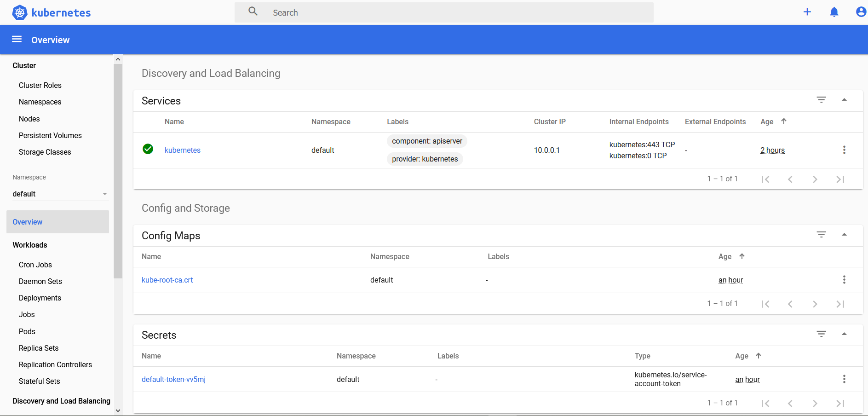Open Stateful Sets in sidebar
Viewport: 868px width, 416px height.
click(x=40, y=381)
